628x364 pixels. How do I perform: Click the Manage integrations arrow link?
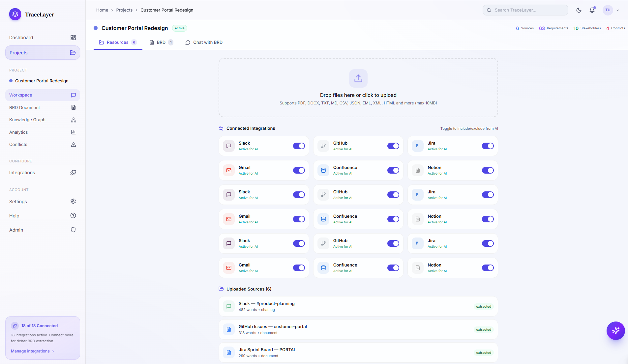tap(32, 351)
